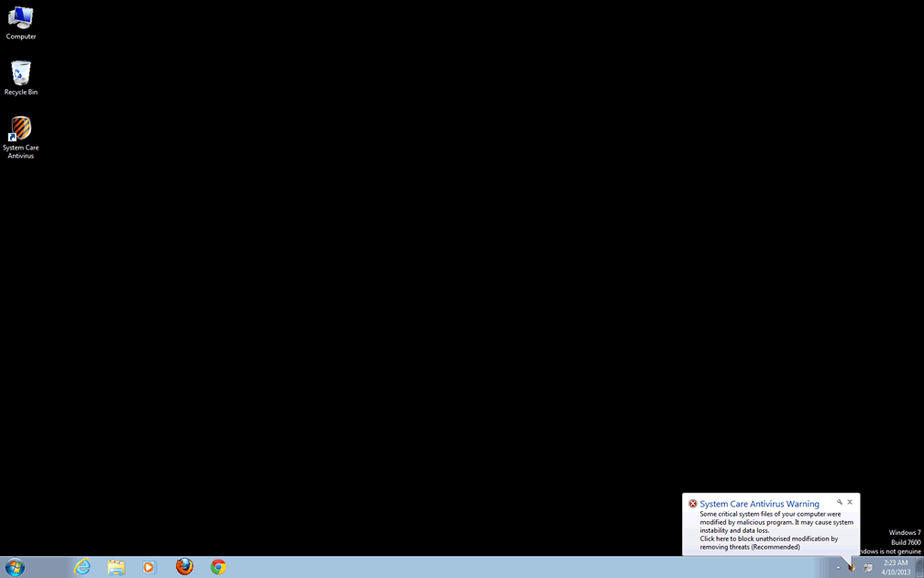Click the wrench options icon in the balloon

[x=839, y=503]
